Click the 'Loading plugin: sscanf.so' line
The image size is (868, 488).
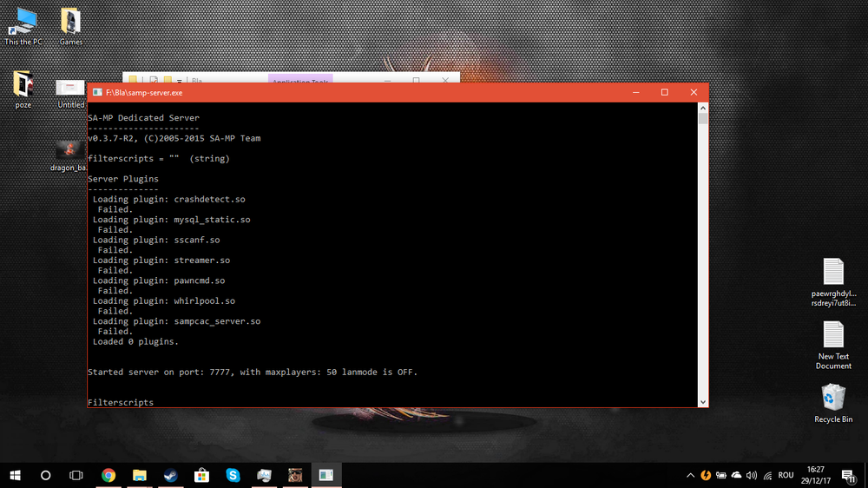click(156, 241)
